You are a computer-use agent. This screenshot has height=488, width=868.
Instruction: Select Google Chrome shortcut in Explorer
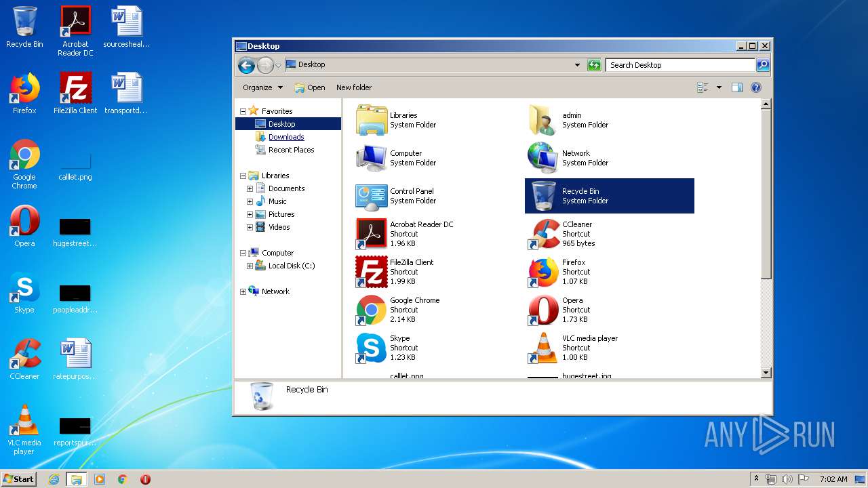pos(371,310)
